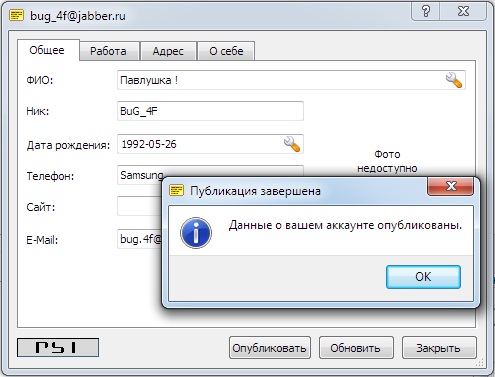
Task: Click the question mark help button
Action: [x=426, y=11]
